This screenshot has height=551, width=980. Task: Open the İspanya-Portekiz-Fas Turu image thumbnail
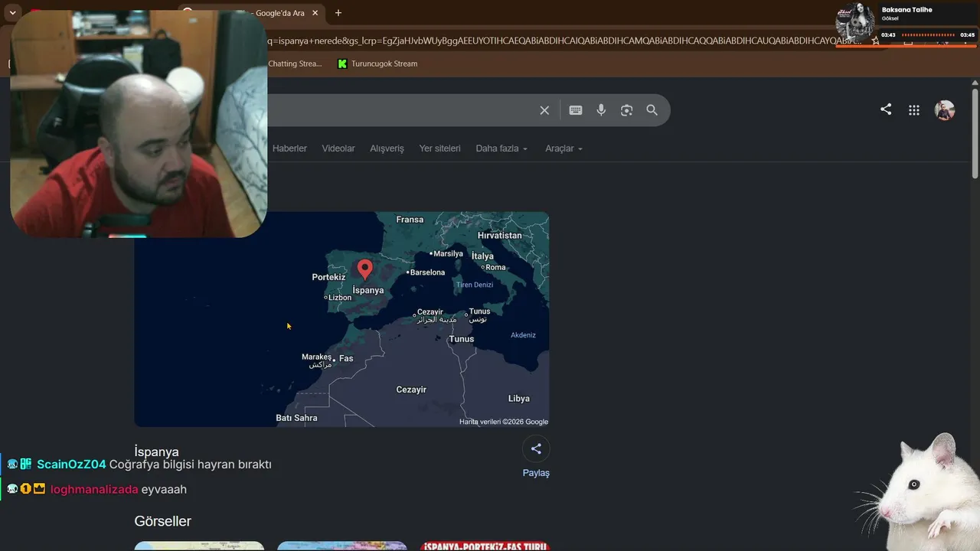485,546
